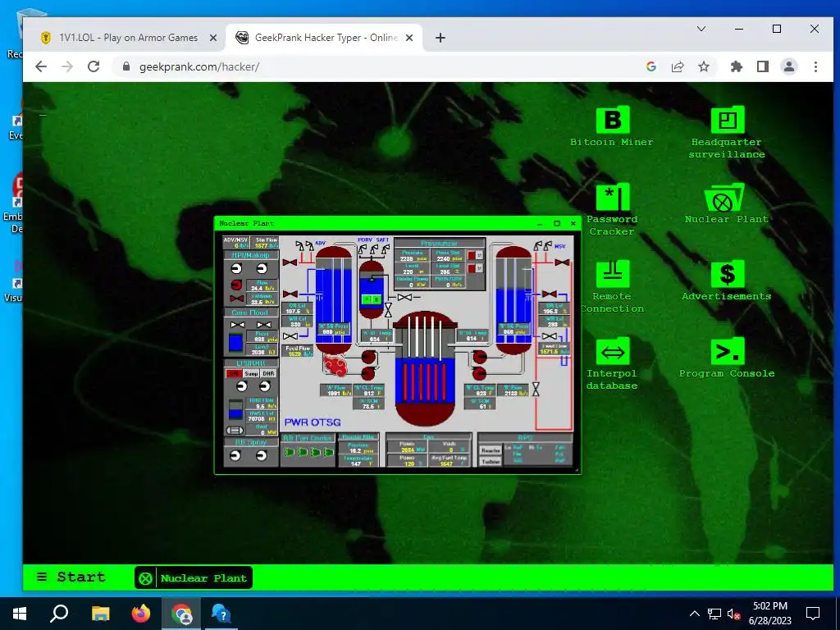This screenshot has width=840, height=630.
Task: Launch Firefox from taskbar
Action: [x=141, y=614]
